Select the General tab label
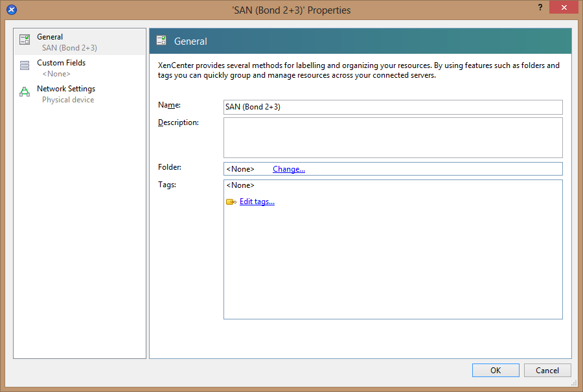Screen dimensions: 583x392 50,37
